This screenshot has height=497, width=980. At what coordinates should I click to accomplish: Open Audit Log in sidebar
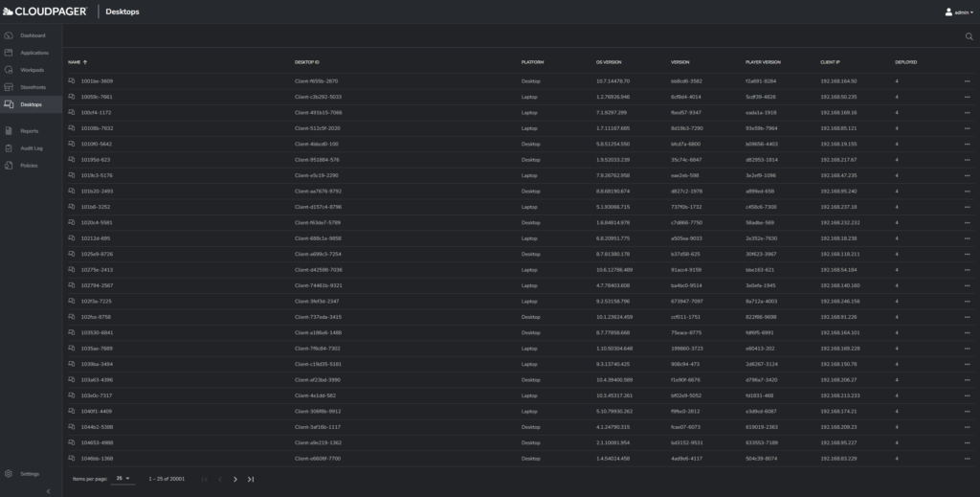click(31, 148)
